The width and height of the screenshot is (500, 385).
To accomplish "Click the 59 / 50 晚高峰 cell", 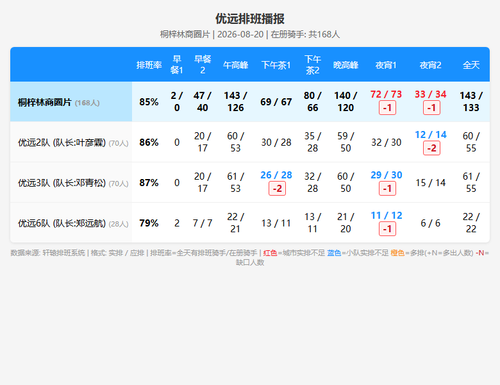I will (345, 142).
